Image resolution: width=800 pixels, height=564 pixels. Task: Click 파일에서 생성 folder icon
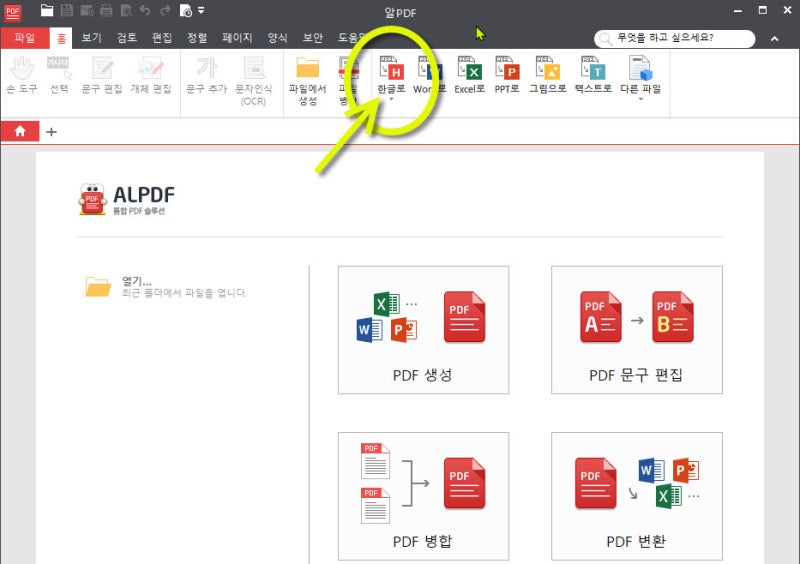308,67
